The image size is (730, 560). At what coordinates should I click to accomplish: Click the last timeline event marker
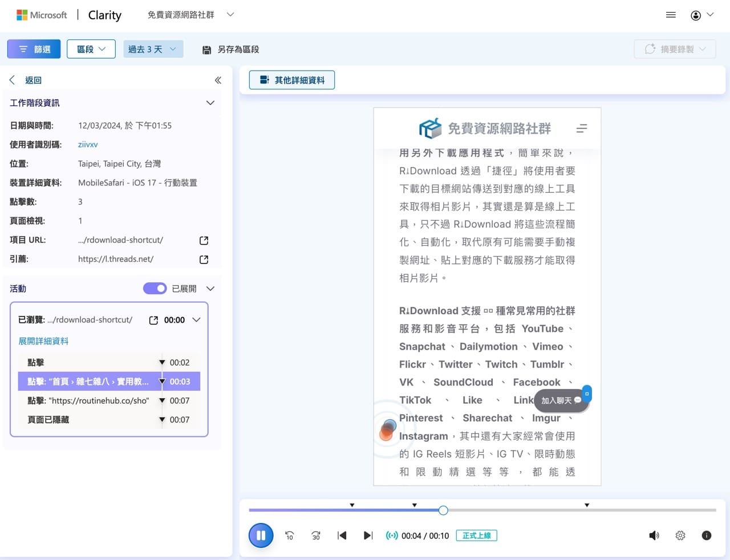(x=587, y=505)
